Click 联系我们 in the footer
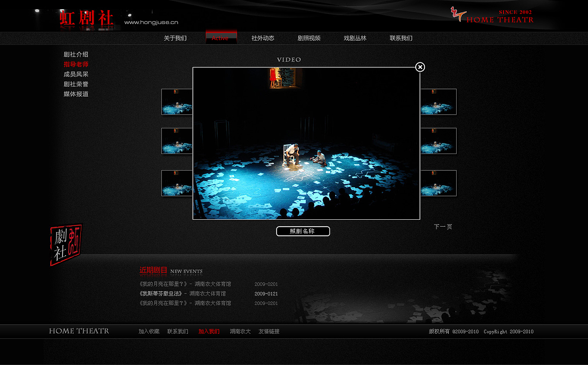The image size is (588, 365). [x=178, y=331]
